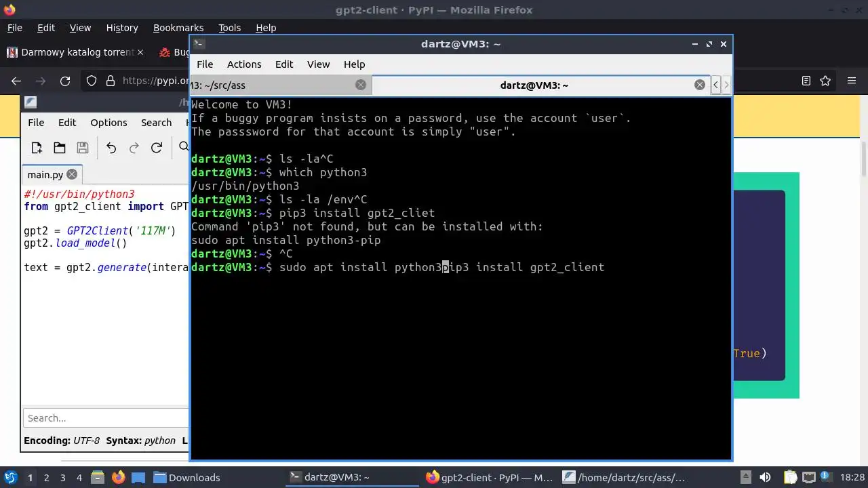Click the taskbar clock showing 18:28
868x488 pixels.
(x=852, y=477)
